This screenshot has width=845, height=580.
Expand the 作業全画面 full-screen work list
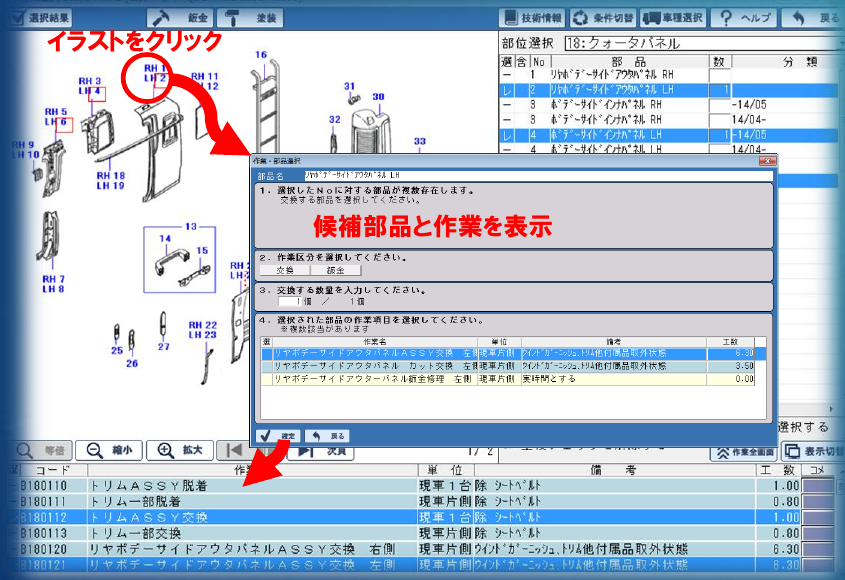coord(744,452)
